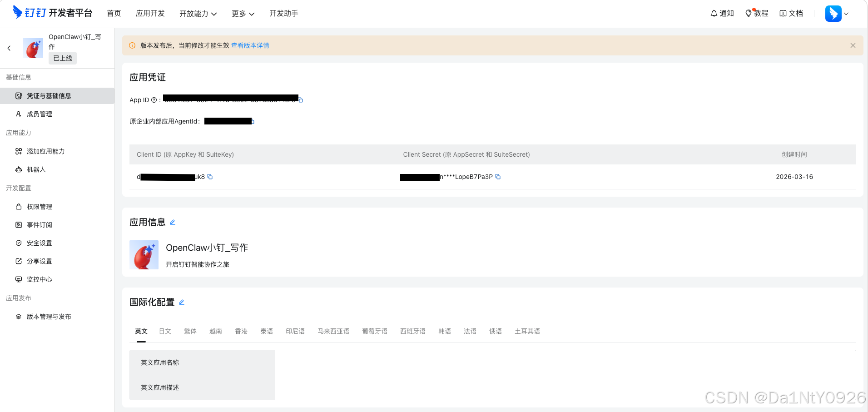Copy the AgentId value
Screen dimensions: 868x412
tap(253, 121)
